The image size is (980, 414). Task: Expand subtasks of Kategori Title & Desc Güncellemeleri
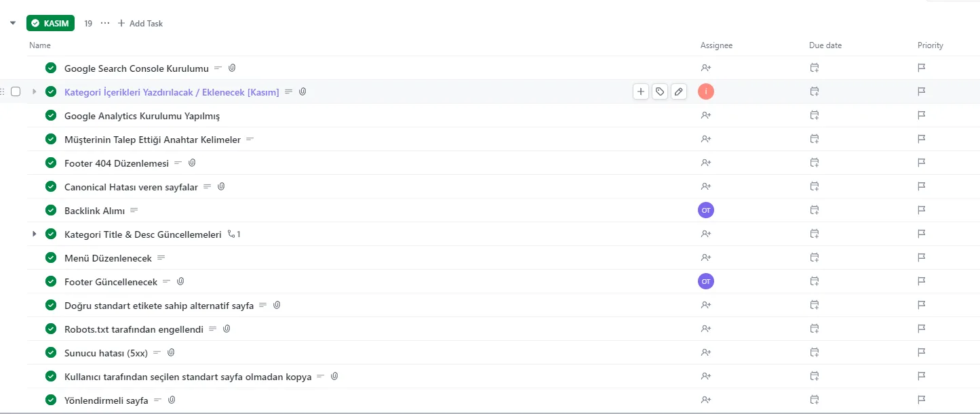point(35,234)
